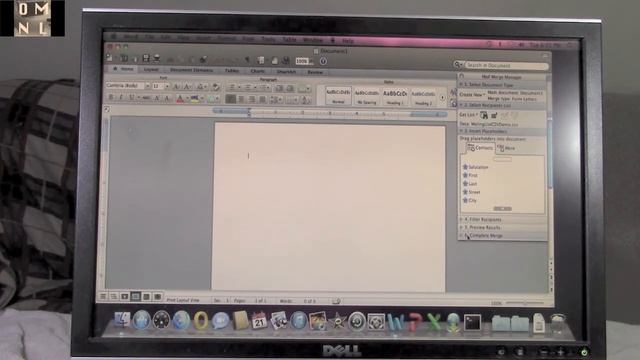Open the Get List dropdown button
The height and width of the screenshot is (360, 640).
(468, 115)
